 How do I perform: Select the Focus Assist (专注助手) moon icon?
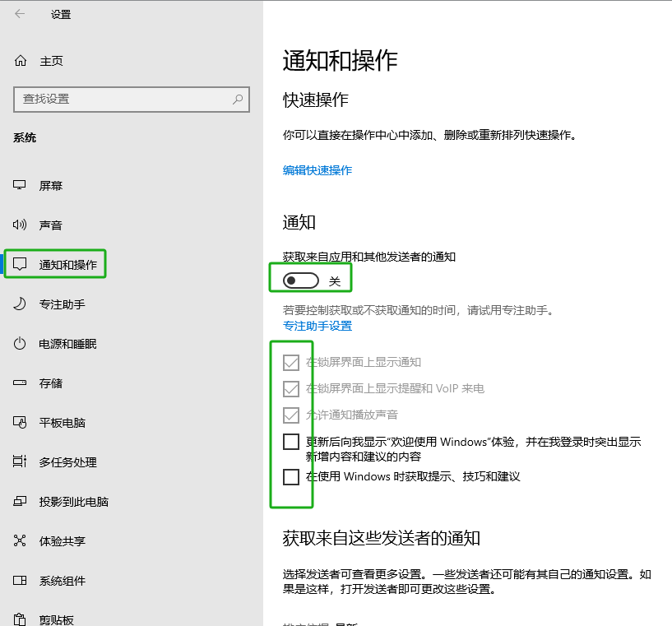click(21, 304)
